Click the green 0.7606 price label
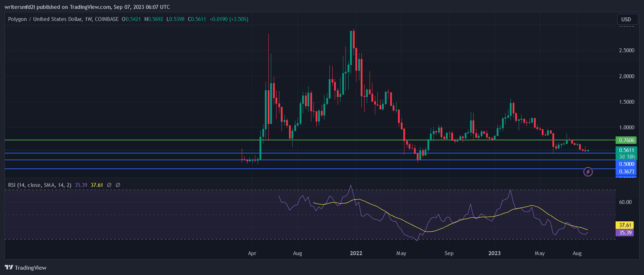Viewport: 644px width, 275px height. [626, 140]
